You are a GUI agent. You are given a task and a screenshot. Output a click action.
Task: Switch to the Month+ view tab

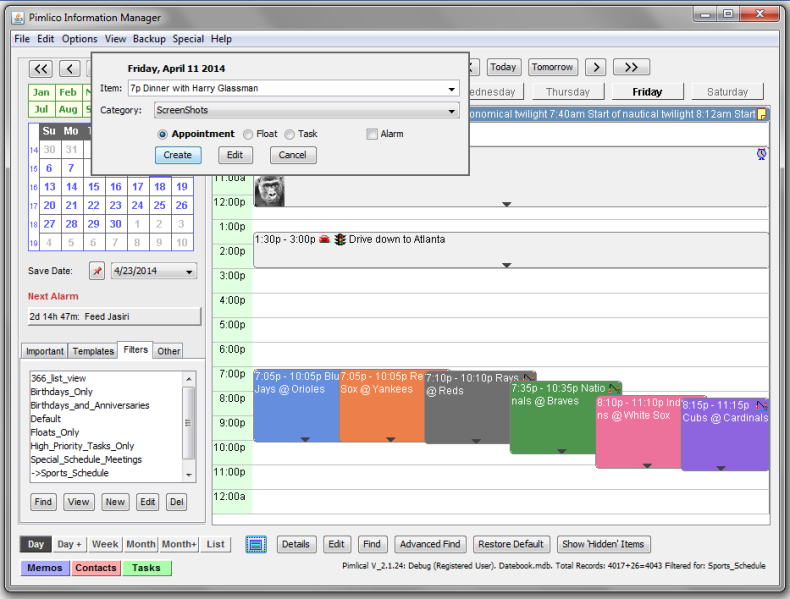[x=179, y=544]
